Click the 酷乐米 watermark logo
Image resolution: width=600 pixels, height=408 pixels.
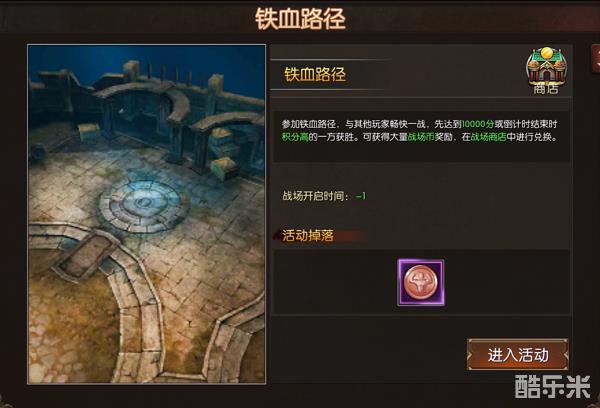(552, 386)
